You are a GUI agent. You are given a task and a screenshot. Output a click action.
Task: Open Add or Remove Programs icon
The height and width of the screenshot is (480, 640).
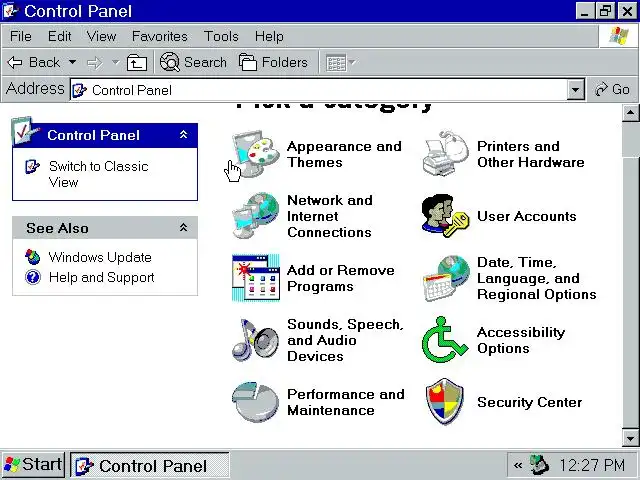(256, 278)
